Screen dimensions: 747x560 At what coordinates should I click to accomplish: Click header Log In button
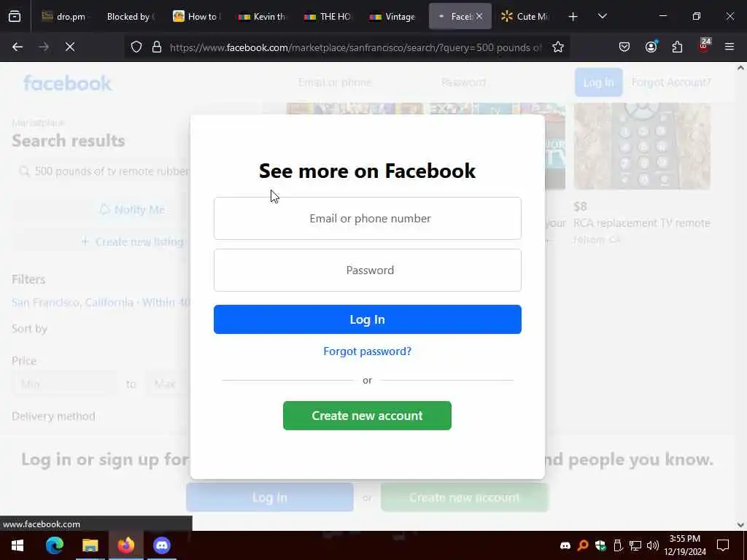598,82
